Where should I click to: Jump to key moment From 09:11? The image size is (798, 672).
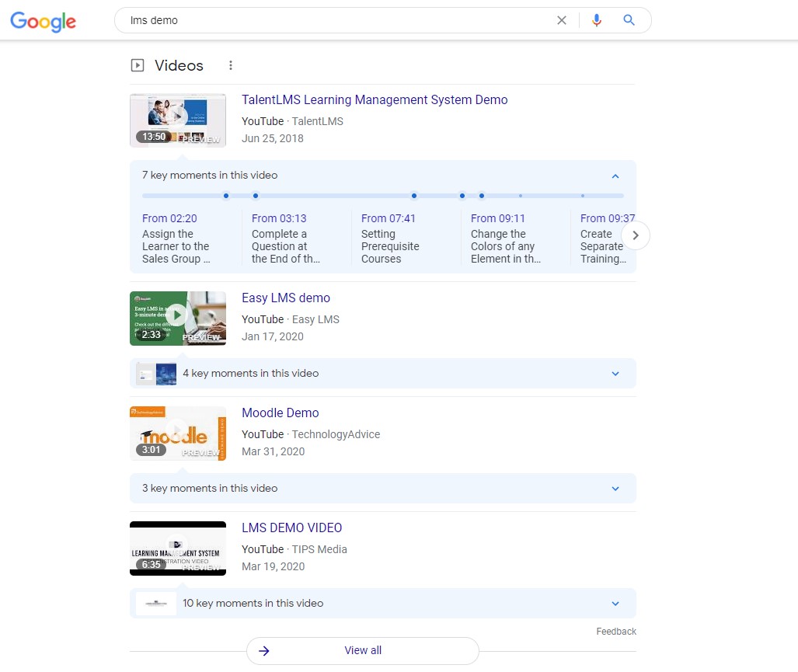[498, 218]
